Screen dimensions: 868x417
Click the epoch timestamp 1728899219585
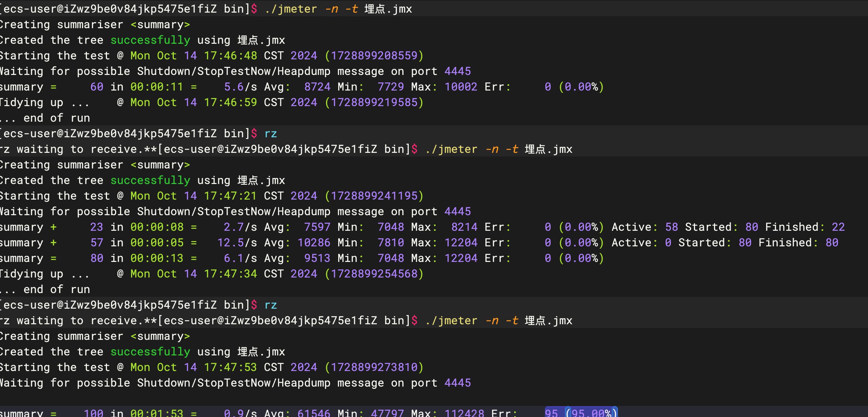(x=374, y=102)
